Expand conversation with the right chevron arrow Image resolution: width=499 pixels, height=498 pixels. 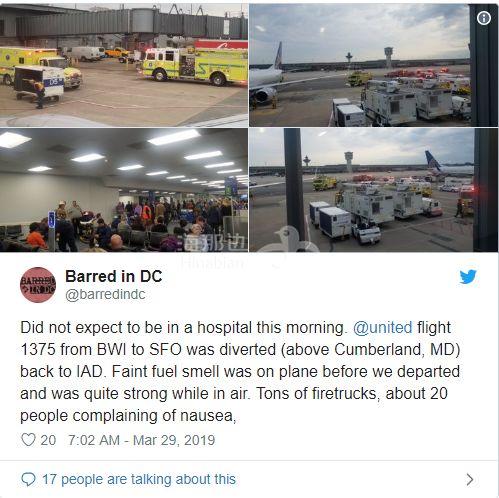click(x=470, y=479)
